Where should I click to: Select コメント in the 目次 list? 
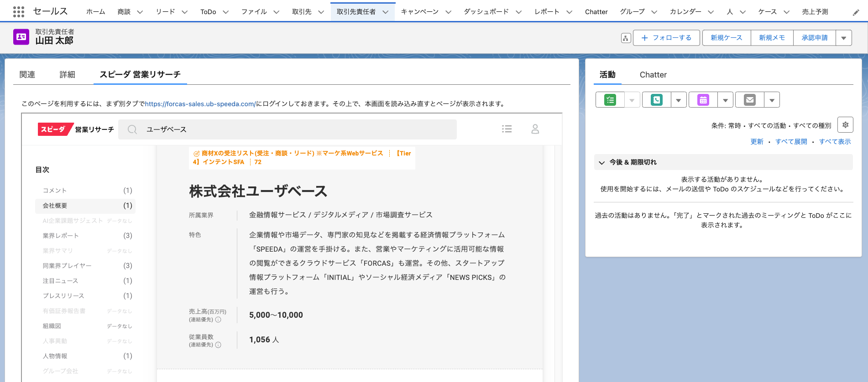pos(85,191)
